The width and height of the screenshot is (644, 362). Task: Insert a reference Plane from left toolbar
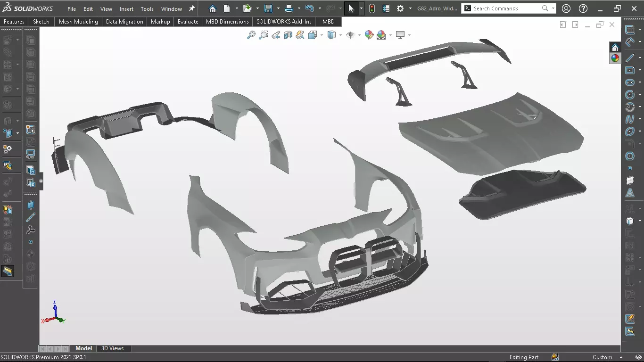31,205
